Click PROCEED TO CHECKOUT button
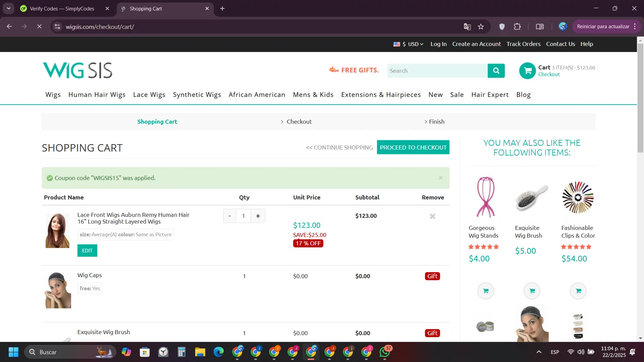Image resolution: width=644 pixels, height=362 pixels. pyautogui.click(x=413, y=147)
